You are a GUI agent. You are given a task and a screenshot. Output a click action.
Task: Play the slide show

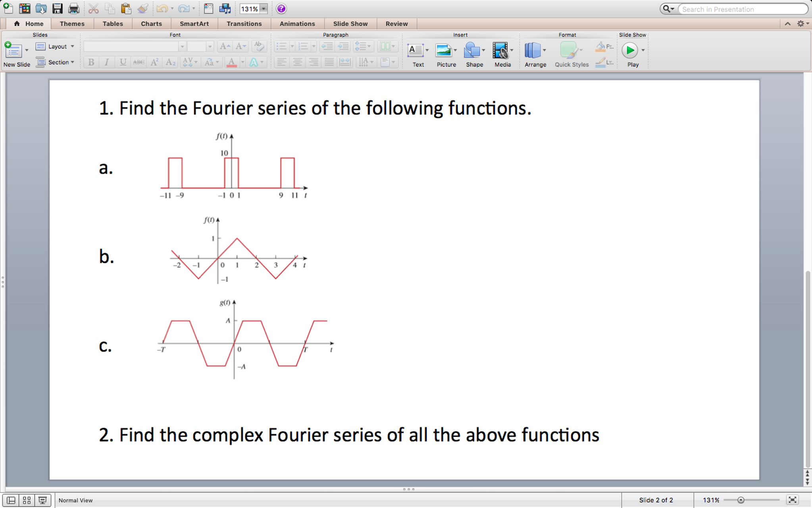click(x=630, y=50)
